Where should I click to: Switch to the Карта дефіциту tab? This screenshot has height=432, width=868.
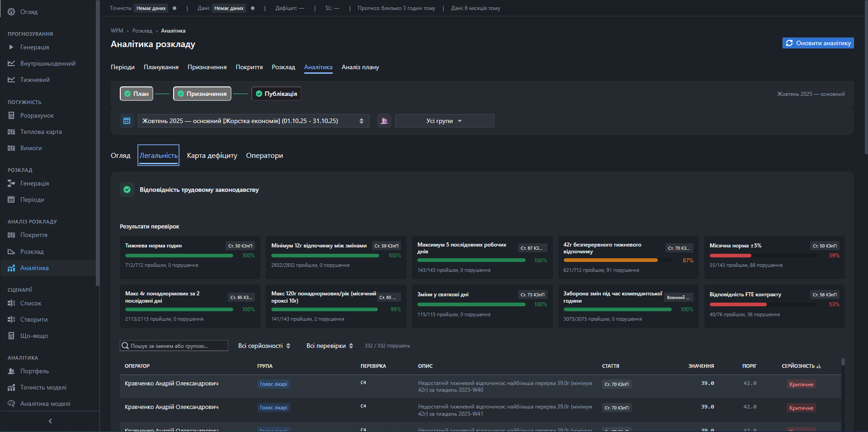(212, 156)
